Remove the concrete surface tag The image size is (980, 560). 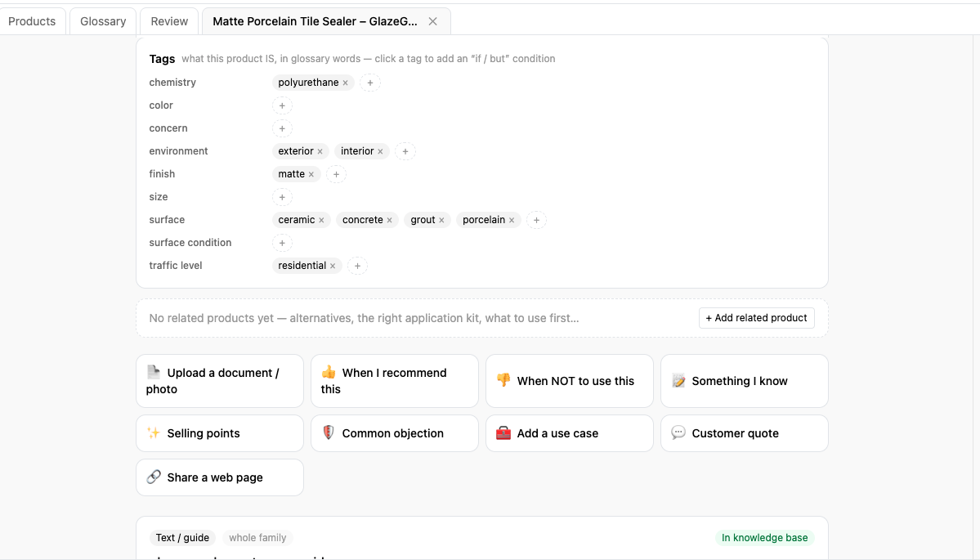[x=389, y=220]
